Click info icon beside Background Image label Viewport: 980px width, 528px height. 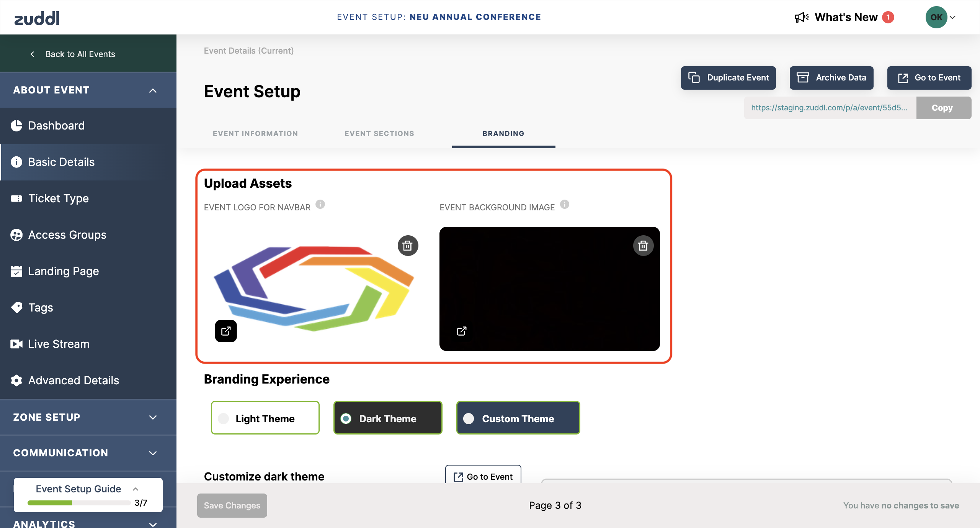pos(564,204)
